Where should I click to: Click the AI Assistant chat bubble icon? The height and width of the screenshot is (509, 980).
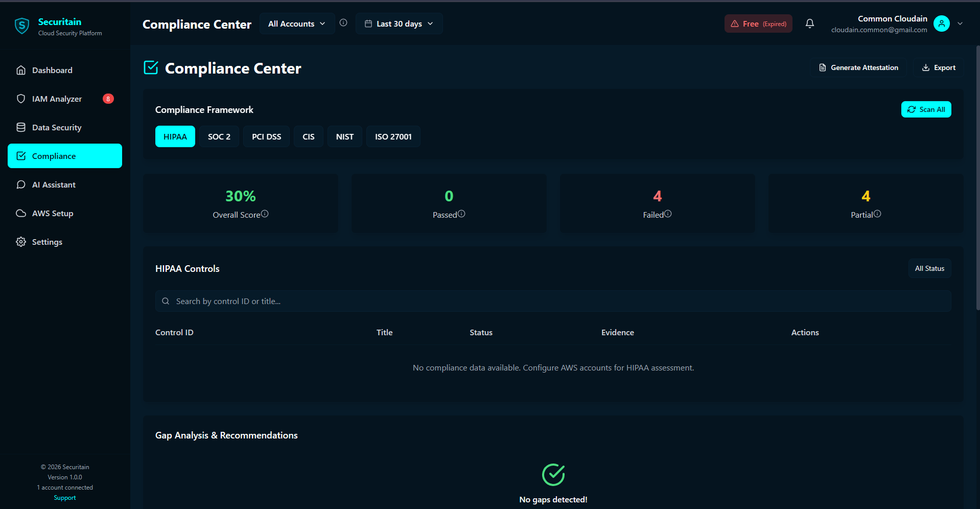pyautogui.click(x=21, y=184)
